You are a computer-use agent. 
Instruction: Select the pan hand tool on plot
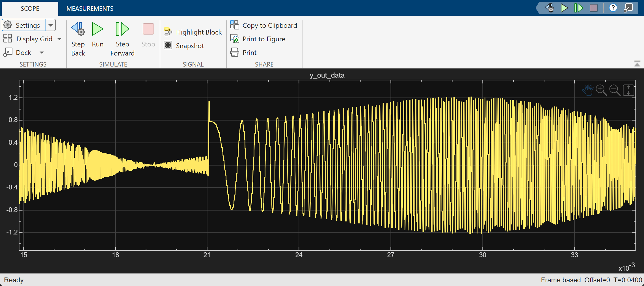click(587, 90)
